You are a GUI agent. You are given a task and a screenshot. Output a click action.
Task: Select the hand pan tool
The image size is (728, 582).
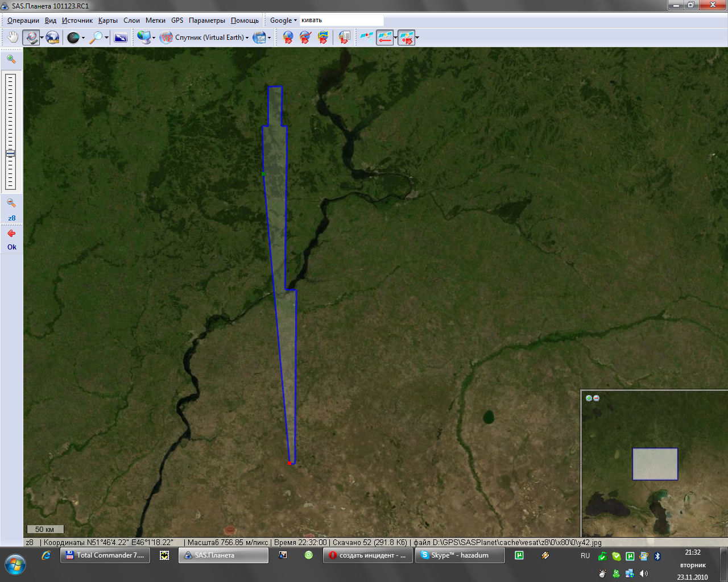(13, 38)
